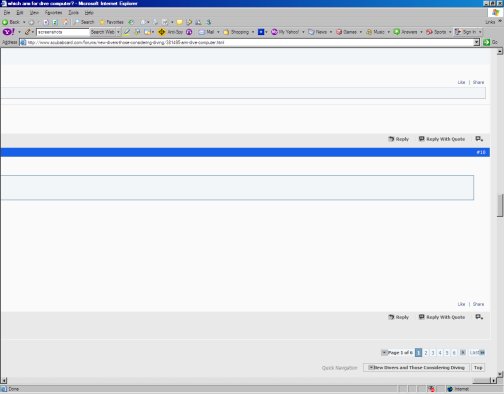
Task: Click the Refresh page icon
Action: pos(55,22)
